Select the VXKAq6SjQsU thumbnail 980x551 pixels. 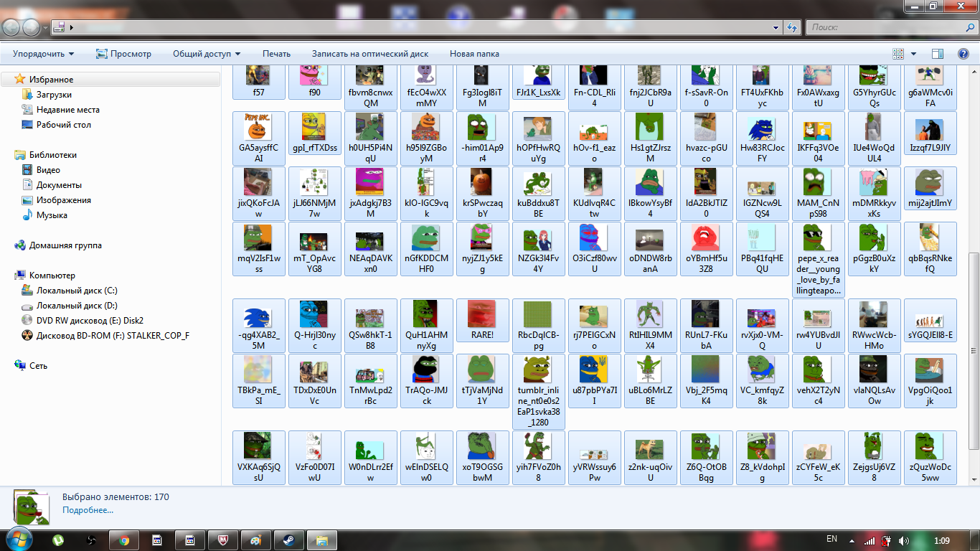coord(258,457)
